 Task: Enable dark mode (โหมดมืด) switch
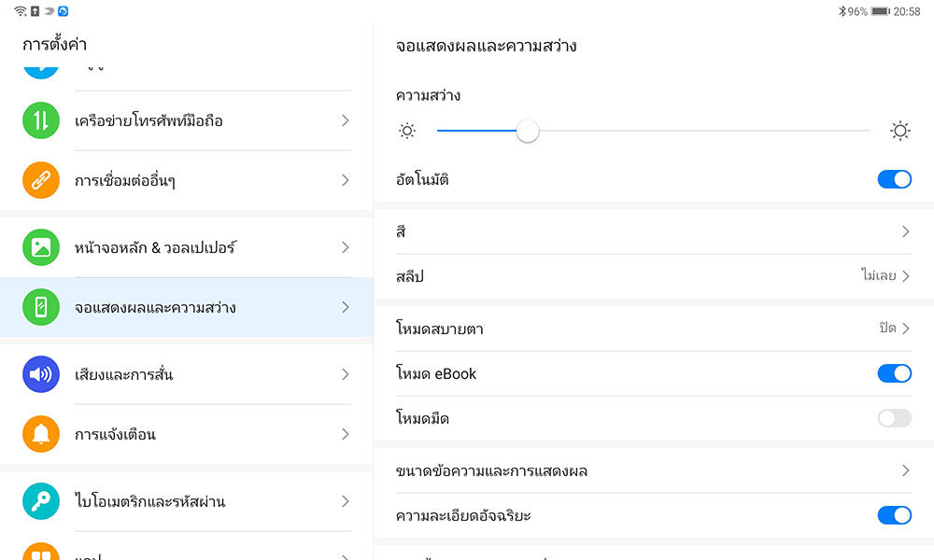(x=894, y=418)
